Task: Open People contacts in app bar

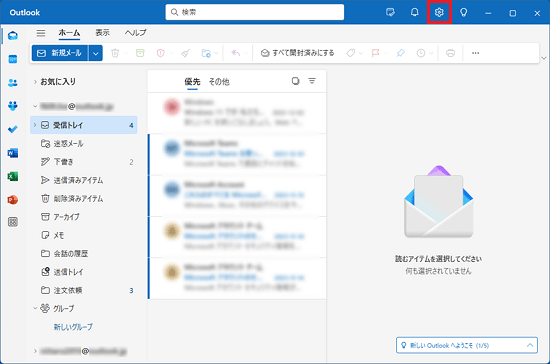Action: click(13, 83)
